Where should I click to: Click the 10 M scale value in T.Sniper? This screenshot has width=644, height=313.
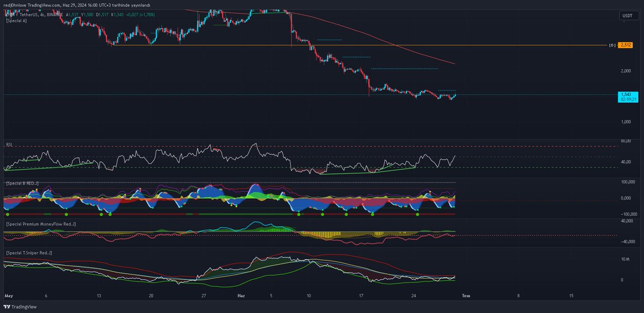[x=625, y=259]
